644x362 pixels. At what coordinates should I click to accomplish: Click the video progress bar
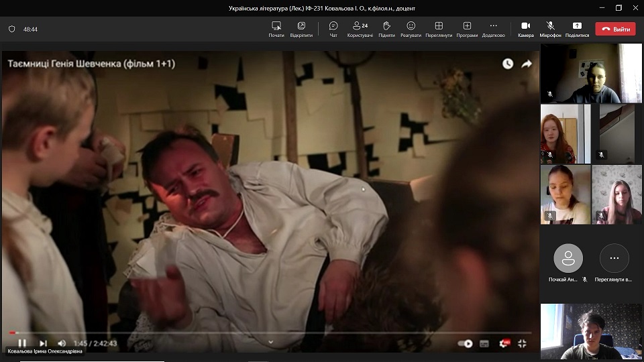coord(268,333)
